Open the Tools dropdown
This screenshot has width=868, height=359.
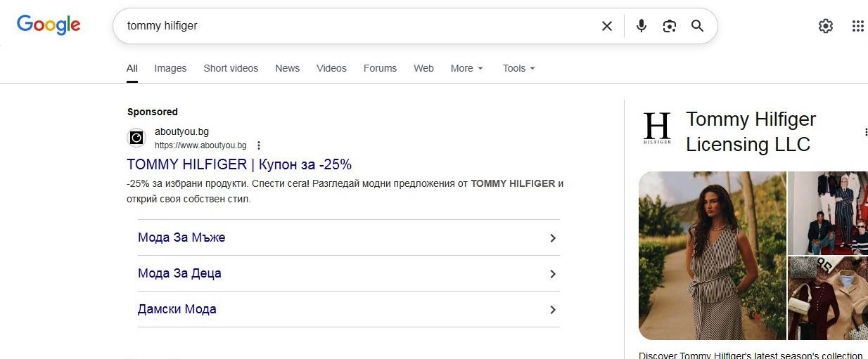(x=518, y=68)
